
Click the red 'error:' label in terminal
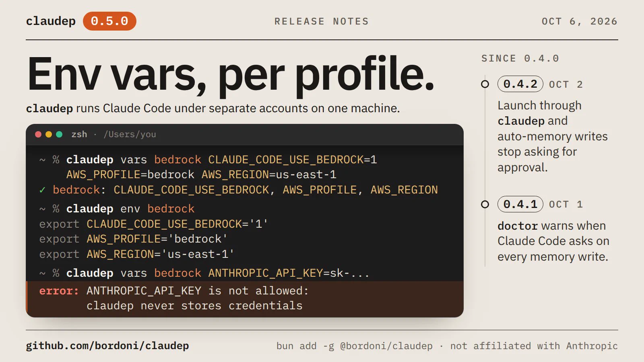click(x=59, y=291)
